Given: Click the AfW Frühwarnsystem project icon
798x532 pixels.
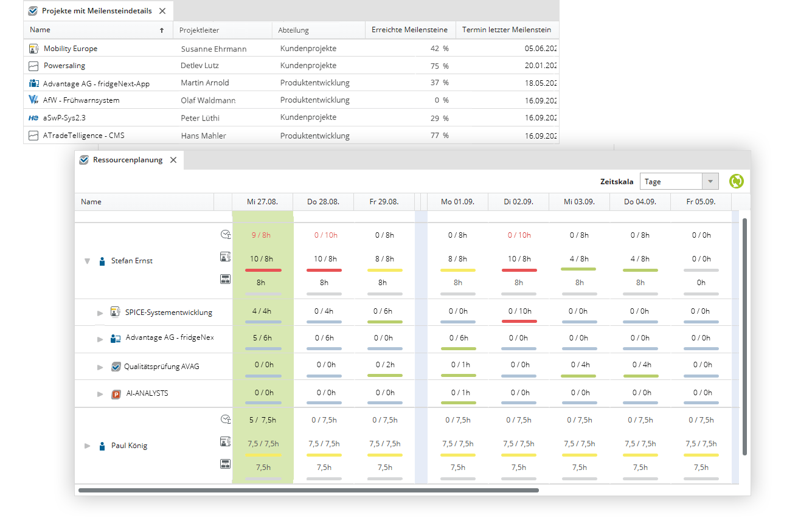Looking at the screenshot, I should pos(33,100).
